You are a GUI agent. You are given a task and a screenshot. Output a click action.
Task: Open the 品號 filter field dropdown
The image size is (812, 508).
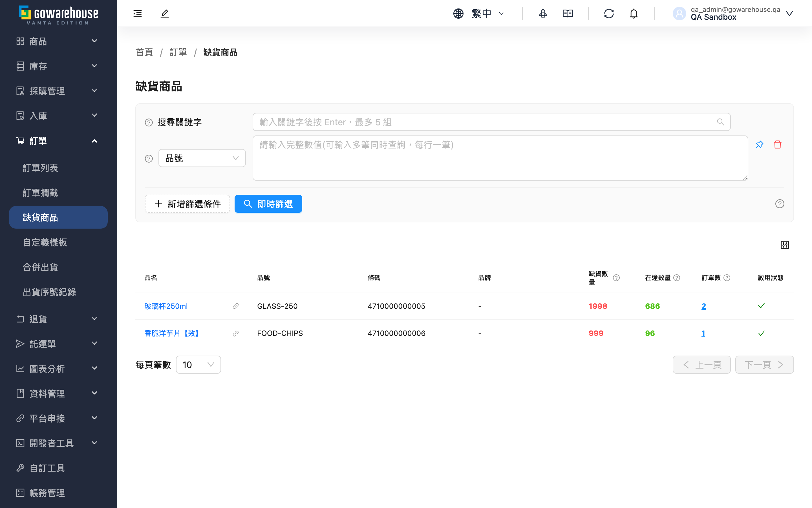coord(202,158)
